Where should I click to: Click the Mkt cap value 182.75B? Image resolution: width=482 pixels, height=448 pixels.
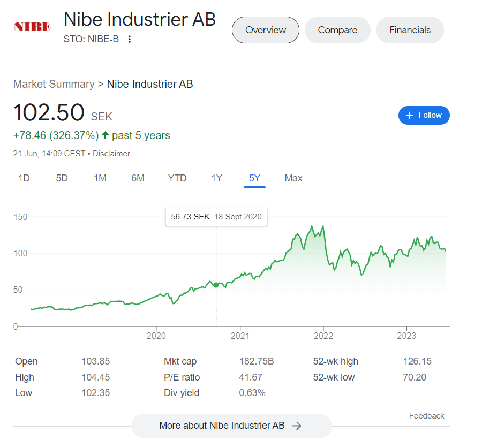pyautogui.click(x=257, y=361)
